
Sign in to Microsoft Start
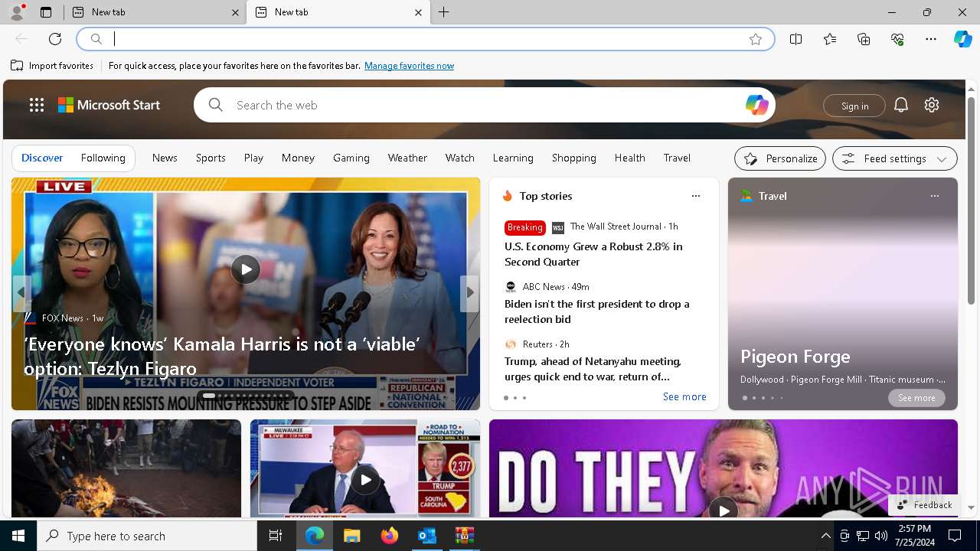[x=854, y=106]
